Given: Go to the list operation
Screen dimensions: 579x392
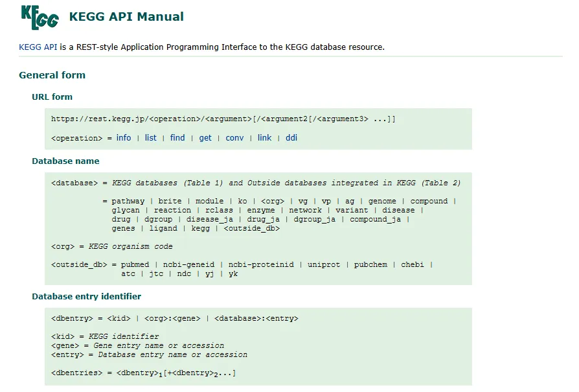Looking at the screenshot, I should [151, 138].
